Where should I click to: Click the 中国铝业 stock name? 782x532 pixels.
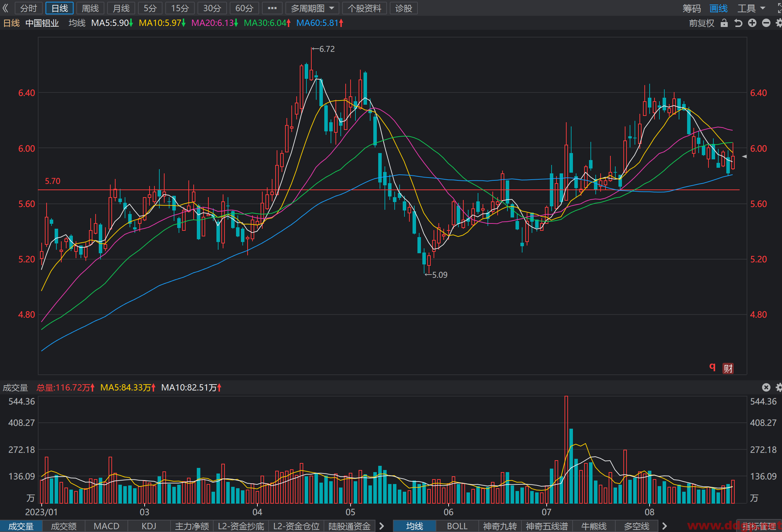click(42, 23)
